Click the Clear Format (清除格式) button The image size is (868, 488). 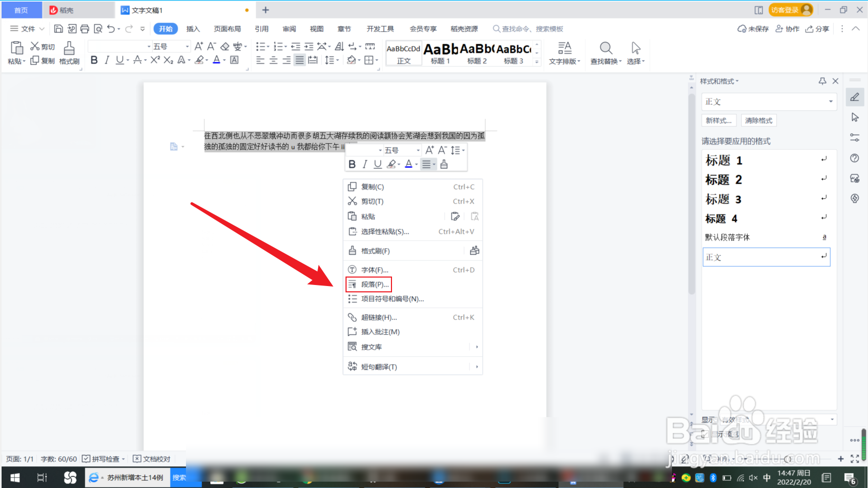click(x=759, y=121)
